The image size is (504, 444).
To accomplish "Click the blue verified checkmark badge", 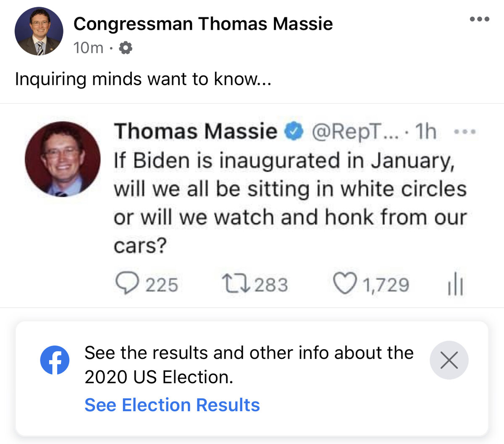I will [x=294, y=132].
